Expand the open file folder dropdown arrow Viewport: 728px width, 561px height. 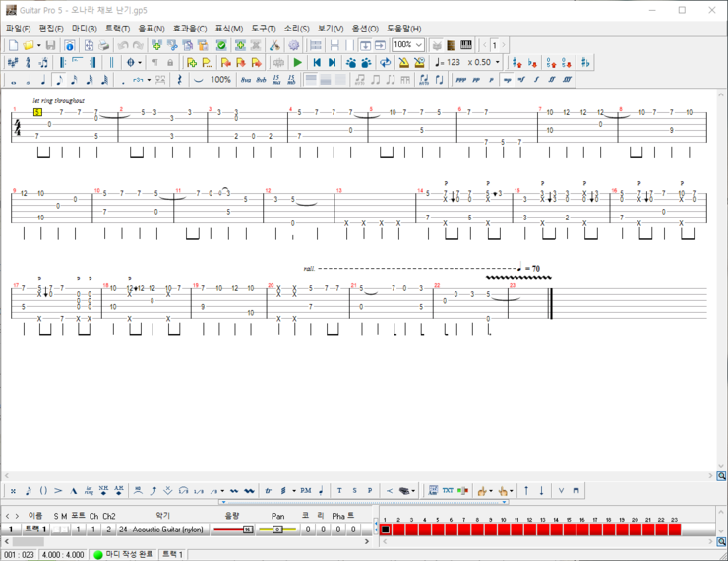pyautogui.click(x=39, y=45)
